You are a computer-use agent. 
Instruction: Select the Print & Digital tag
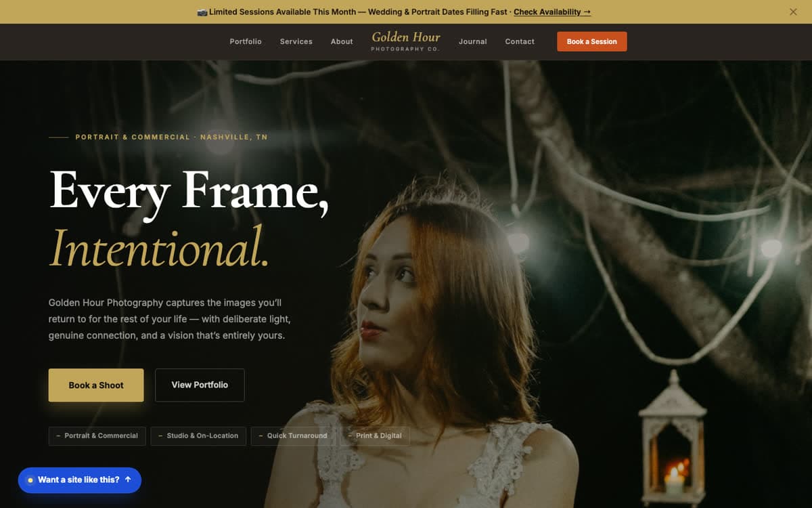click(x=374, y=436)
